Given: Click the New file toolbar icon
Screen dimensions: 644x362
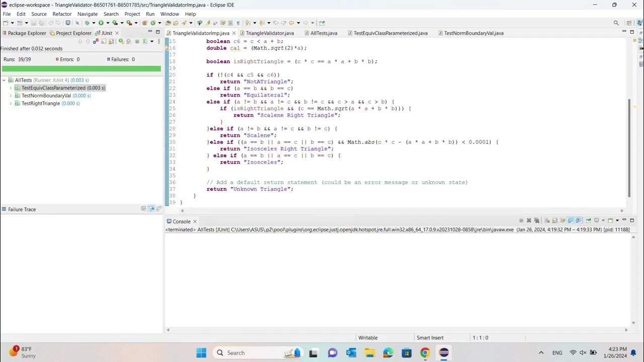Looking at the screenshot, I should [6, 23].
